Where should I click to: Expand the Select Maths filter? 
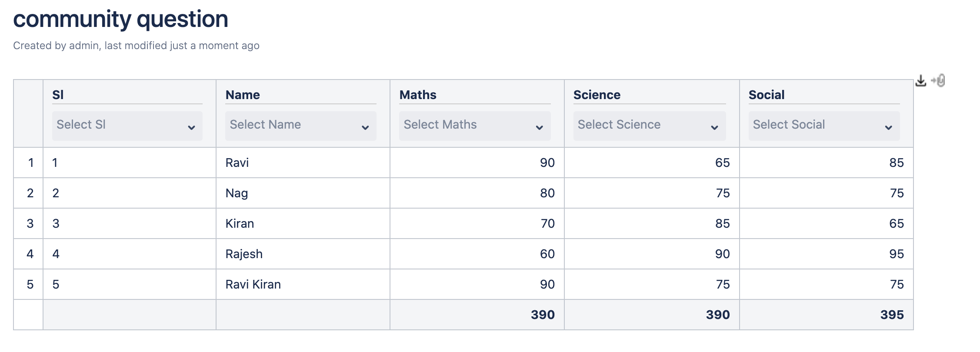tap(475, 126)
